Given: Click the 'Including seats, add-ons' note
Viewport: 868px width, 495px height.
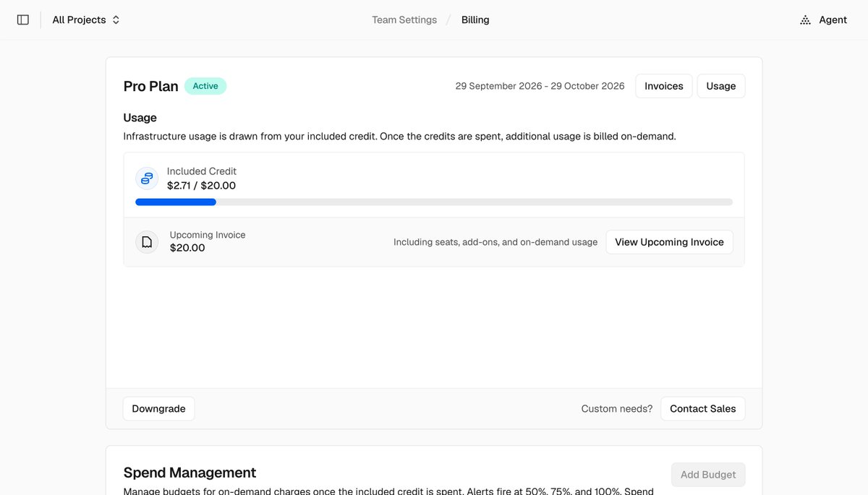Looking at the screenshot, I should click(x=495, y=242).
